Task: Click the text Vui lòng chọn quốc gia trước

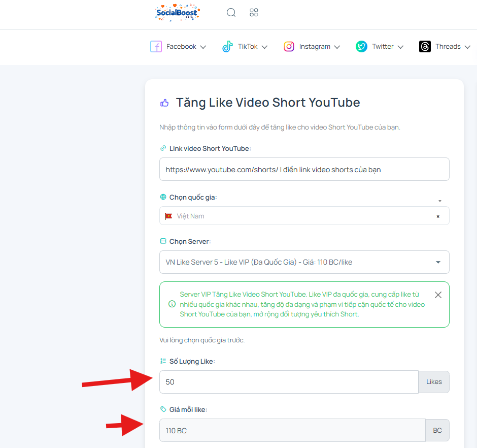Action: pyautogui.click(x=202, y=340)
